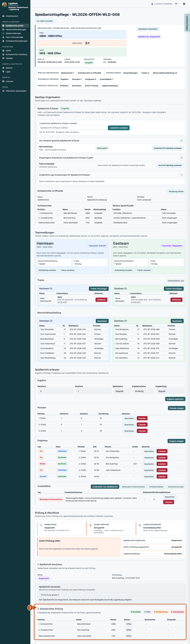Click the LigaWerk avatar logo
Screen dimensions: 190x644
[x=4, y=5]
